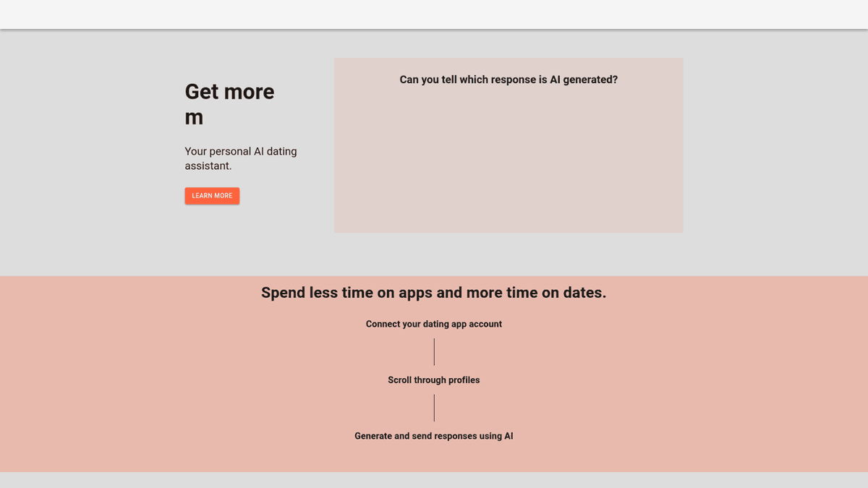The image size is (868, 488).
Task: Select the 'Get more m' headline
Action: tap(230, 104)
